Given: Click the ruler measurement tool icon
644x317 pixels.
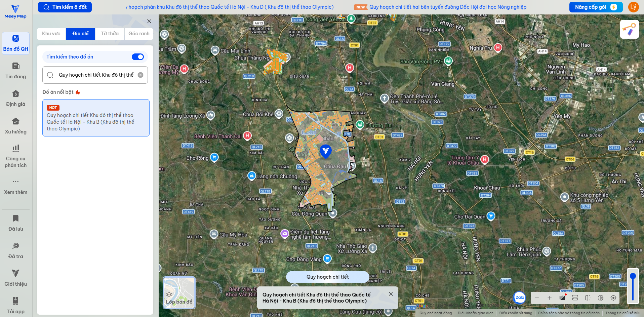Looking at the screenshot, I should pyautogui.click(x=575, y=298).
